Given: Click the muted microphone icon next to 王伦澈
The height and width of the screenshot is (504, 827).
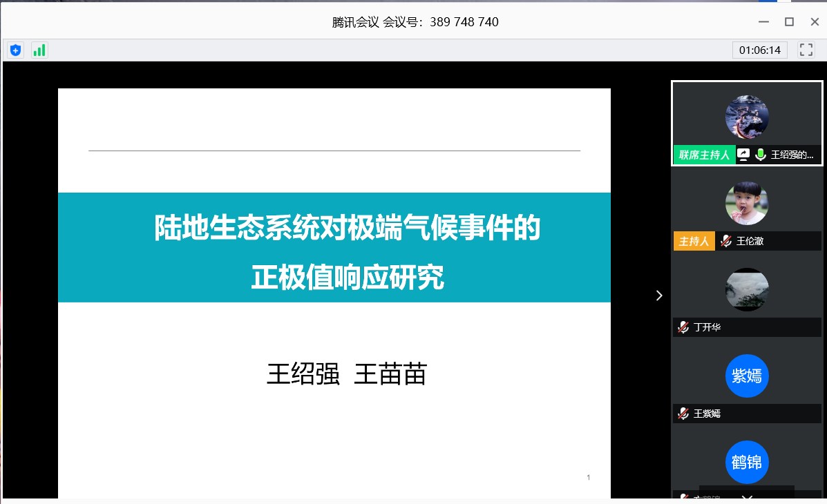Looking at the screenshot, I should (x=726, y=241).
